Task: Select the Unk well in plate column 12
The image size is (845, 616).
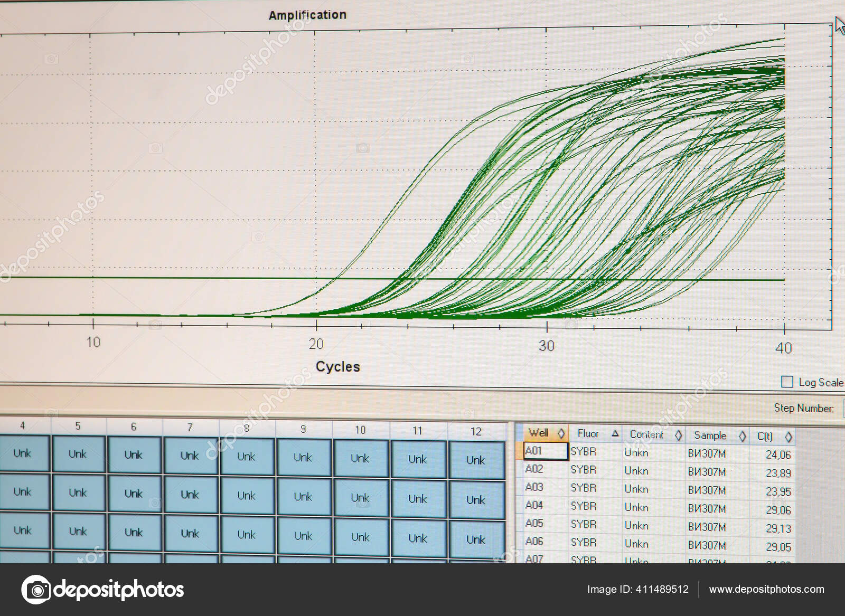Action: (476, 459)
